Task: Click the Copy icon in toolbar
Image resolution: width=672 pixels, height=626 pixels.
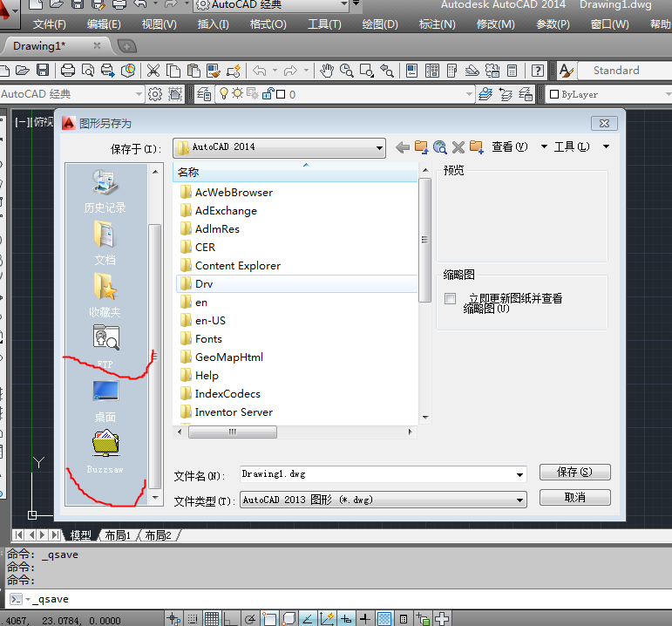Action: point(173,71)
